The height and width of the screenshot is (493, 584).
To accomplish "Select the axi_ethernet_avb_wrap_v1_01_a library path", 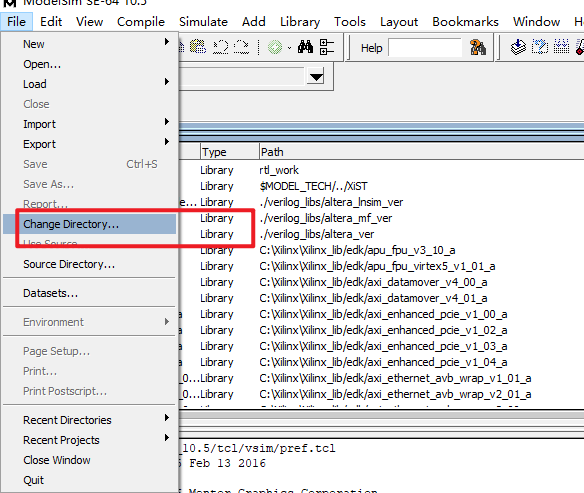I will tap(395, 378).
